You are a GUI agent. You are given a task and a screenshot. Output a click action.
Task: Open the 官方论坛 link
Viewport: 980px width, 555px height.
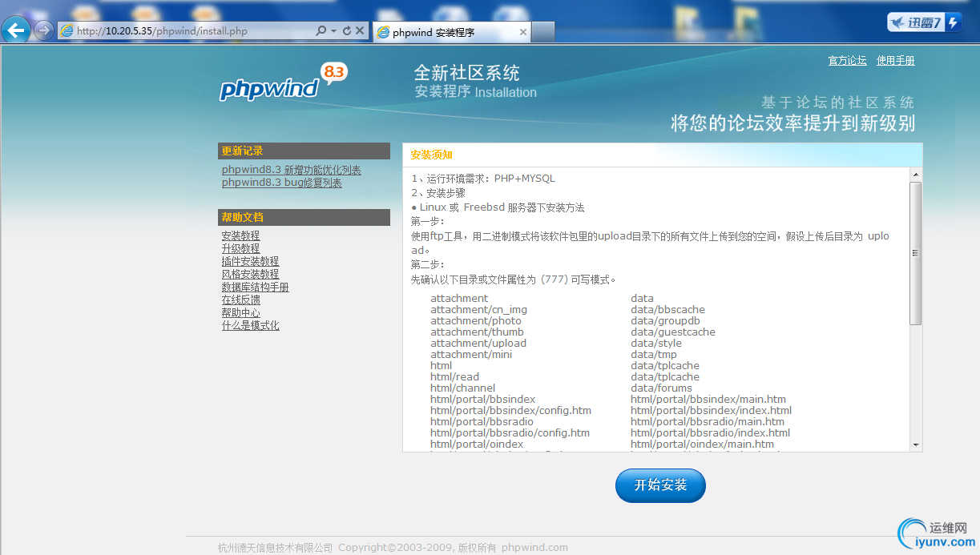coord(847,61)
